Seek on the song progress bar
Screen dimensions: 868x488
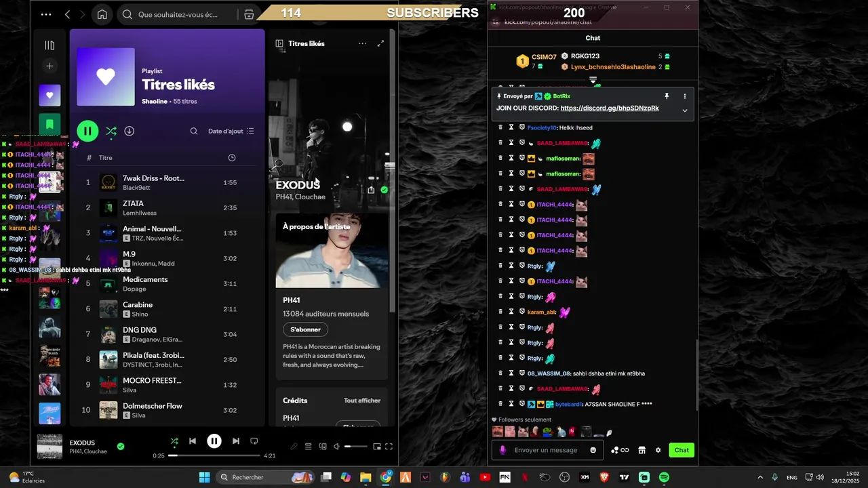(x=214, y=455)
